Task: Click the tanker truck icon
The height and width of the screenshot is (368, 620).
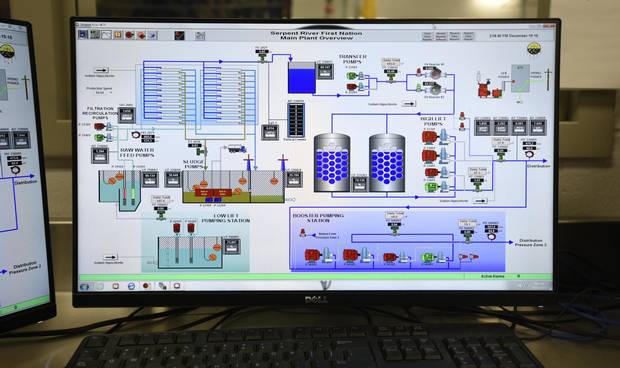Action: (236, 149)
